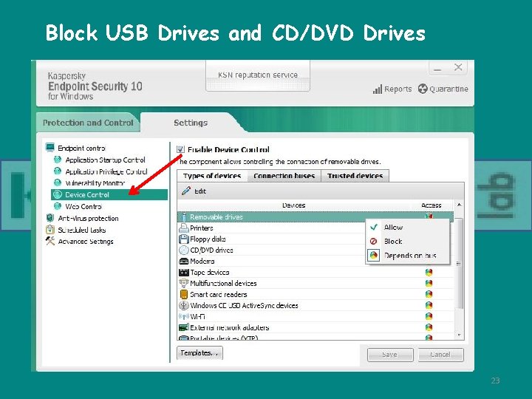Select Application Startup Control tree item
The image size is (532, 399).
point(105,160)
